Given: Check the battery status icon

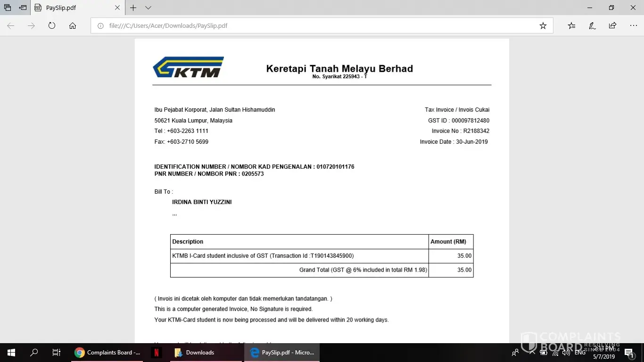Looking at the screenshot, I should point(544,353).
